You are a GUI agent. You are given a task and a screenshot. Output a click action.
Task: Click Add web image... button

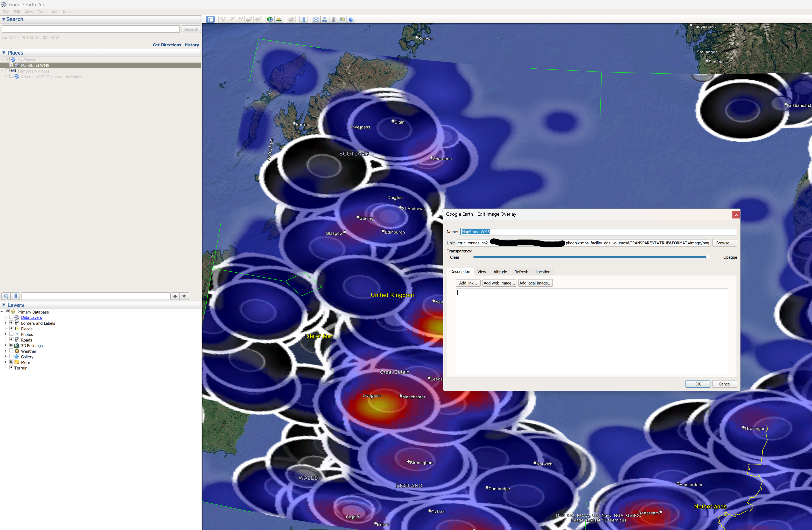coord(499,283)
